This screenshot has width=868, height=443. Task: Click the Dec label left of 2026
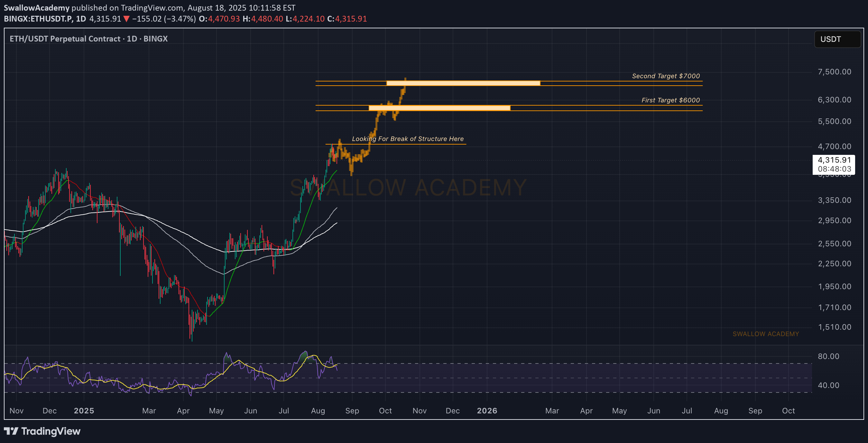(x=453, y=410)
